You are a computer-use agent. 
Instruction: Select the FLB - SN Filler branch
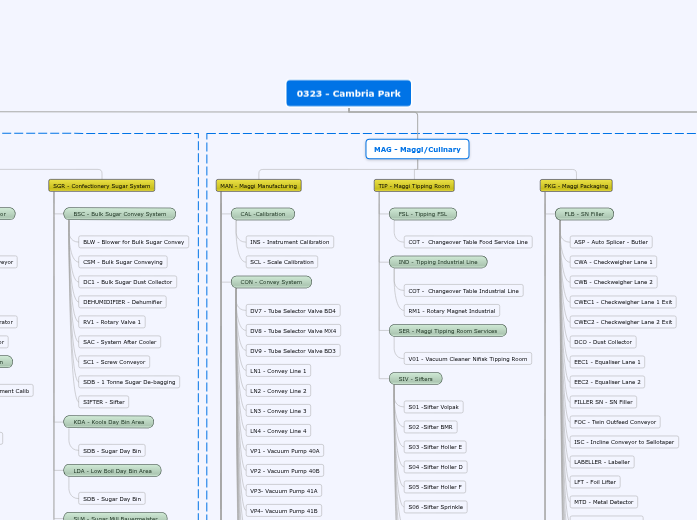pos(584,214)
